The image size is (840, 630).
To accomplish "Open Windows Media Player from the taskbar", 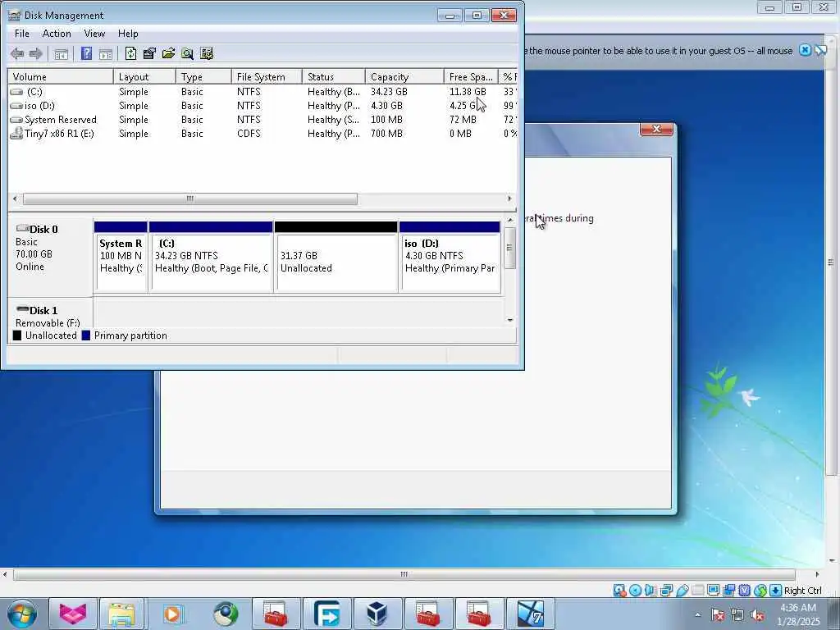I will [x=172, y=614].
